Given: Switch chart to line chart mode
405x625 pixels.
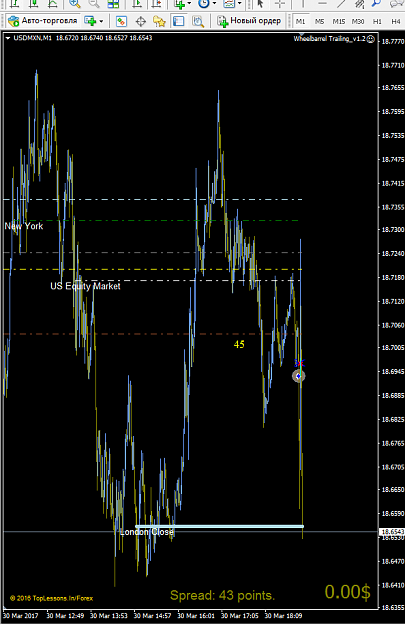Looking at the screenshot, I should click(52, 4).
